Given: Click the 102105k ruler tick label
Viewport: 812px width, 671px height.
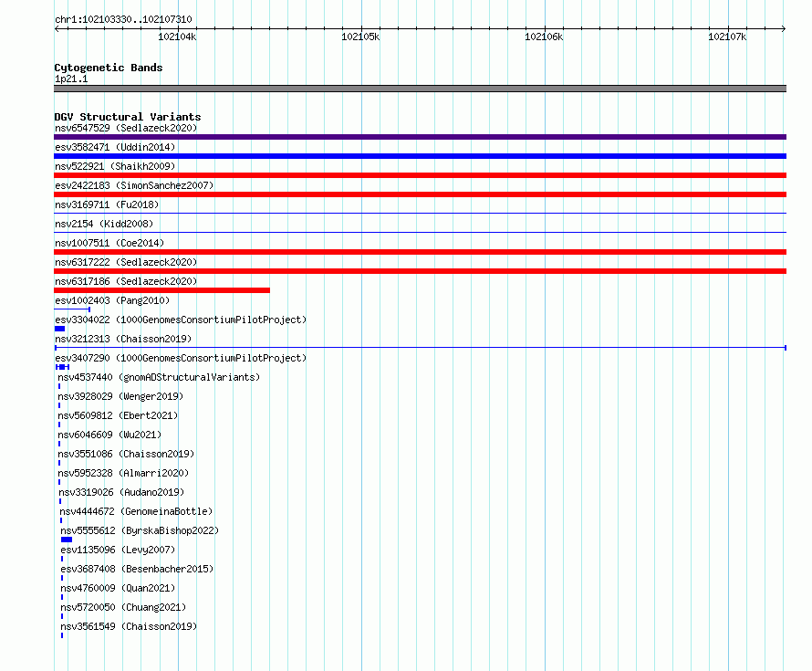Looking at the screenshot, I should click(x=360, y=37).
